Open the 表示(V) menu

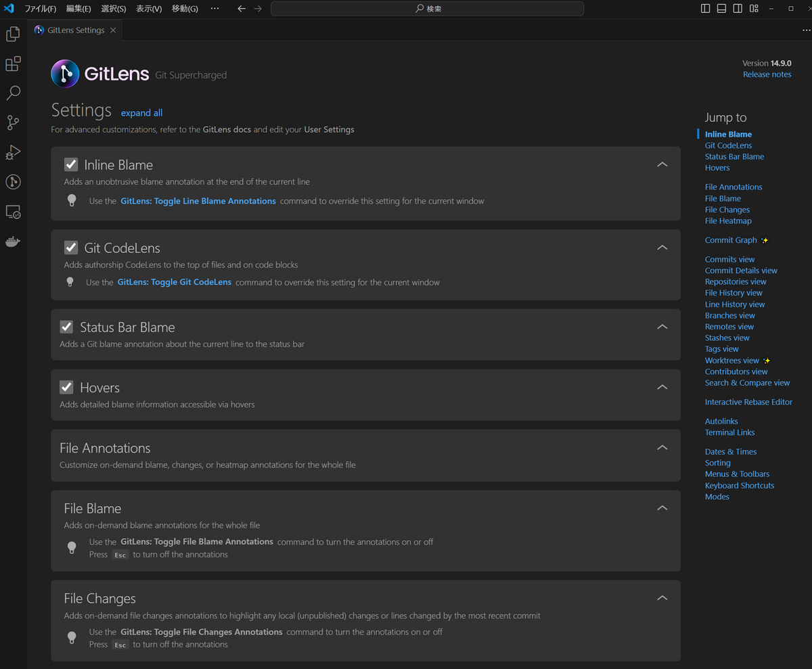(x=149, y=9)
